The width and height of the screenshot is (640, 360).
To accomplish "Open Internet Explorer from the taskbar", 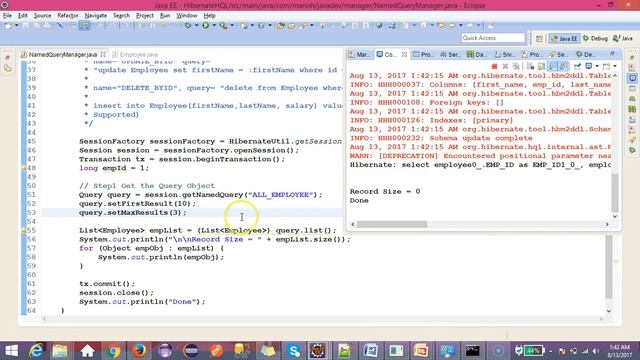I will (x=36, y=350).
